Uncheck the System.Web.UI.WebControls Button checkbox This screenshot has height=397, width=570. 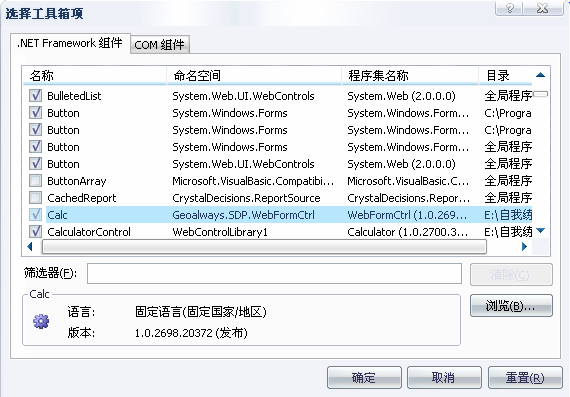35,164
